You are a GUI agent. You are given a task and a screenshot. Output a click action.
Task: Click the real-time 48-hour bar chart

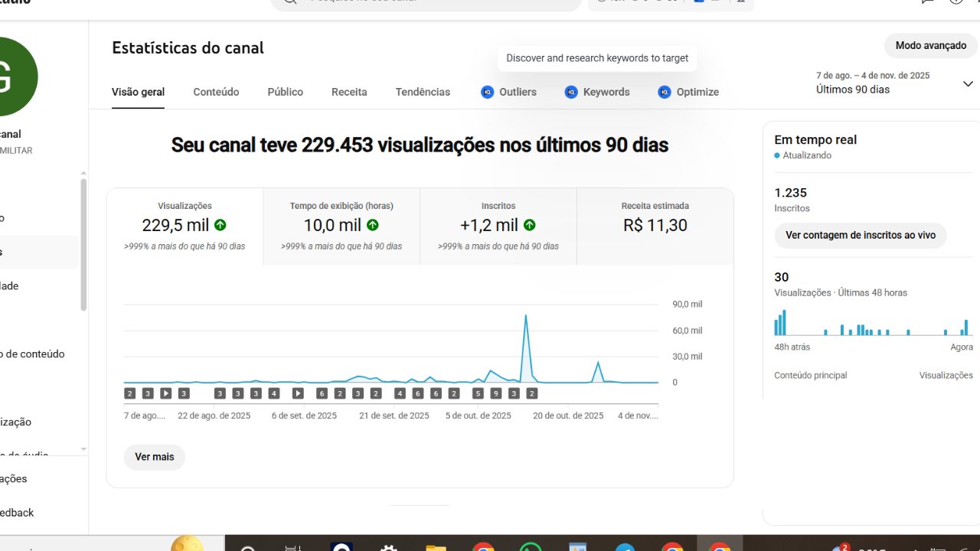pyautogui.click(x=873, y=321)
